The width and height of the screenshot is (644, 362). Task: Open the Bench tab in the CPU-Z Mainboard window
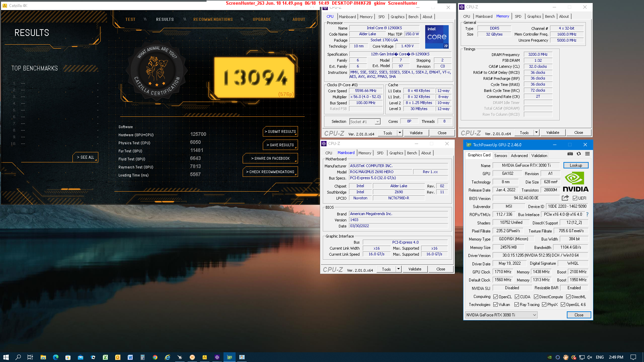pos(412,153)
